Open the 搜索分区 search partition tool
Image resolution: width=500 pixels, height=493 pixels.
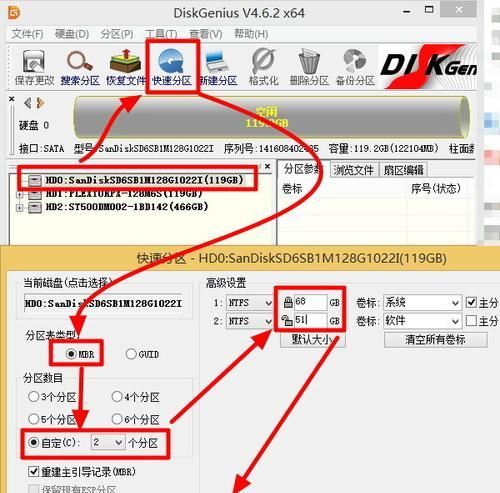coord(80,67)
